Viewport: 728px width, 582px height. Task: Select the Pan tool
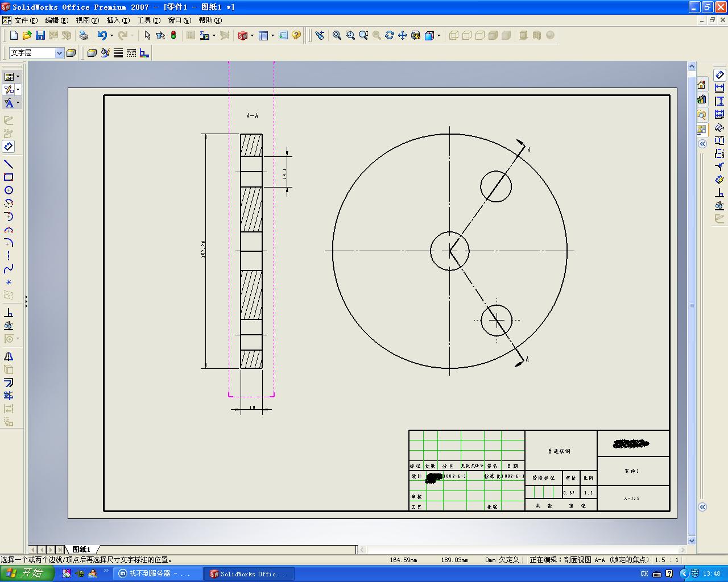(x=403, y=35)
